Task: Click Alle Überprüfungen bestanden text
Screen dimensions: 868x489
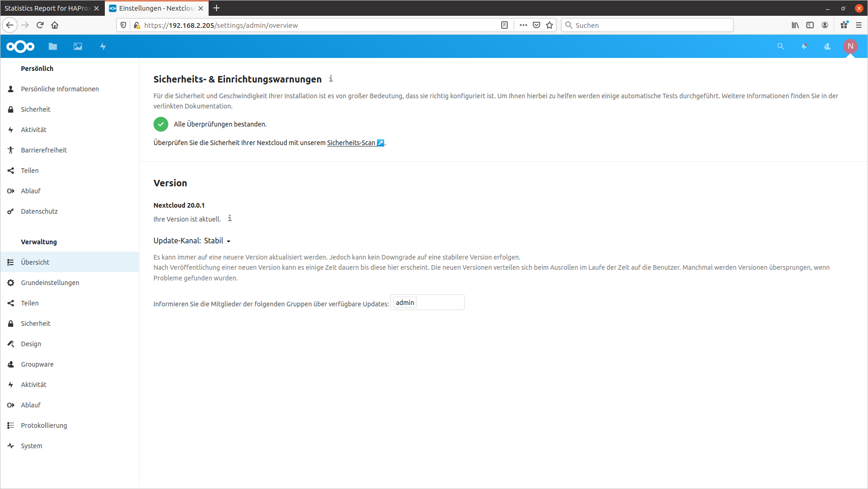Action: pos(220,124)
